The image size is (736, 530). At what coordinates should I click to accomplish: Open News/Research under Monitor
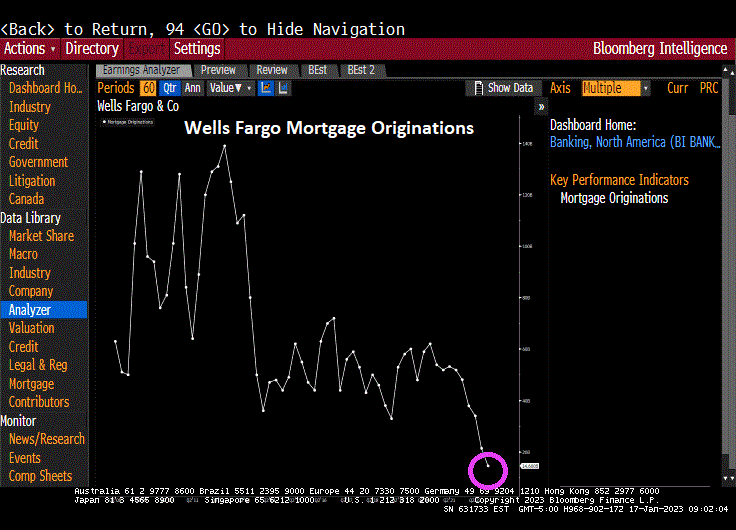coord(47,439)
